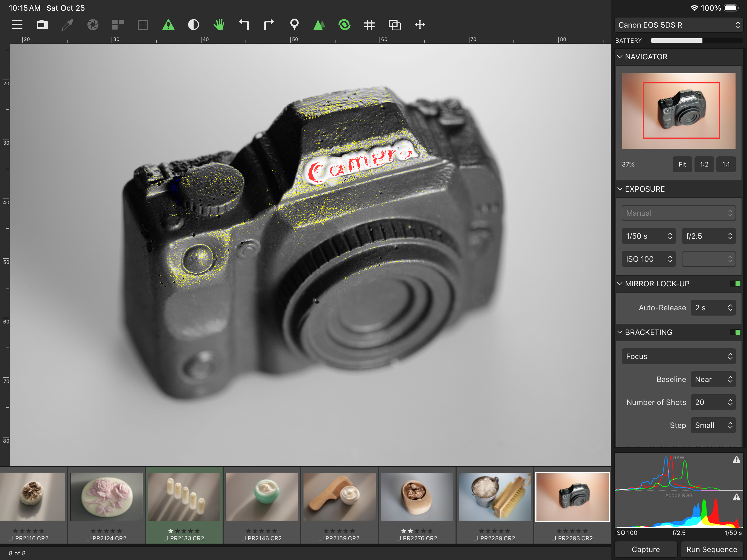747x560 pixels.
Task: Collapse the NAVIGATOR panel section
Action: (x=620, y=57)
